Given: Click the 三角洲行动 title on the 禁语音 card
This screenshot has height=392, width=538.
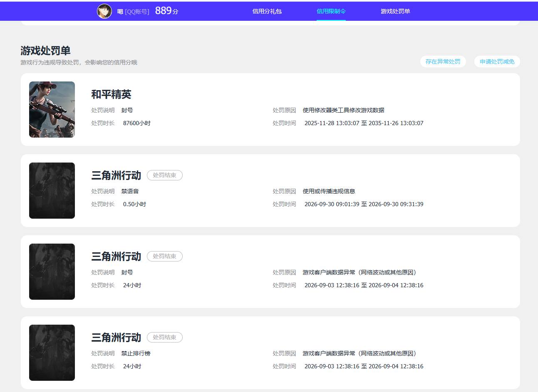Looking at the screenshot, I should point(117,175).
